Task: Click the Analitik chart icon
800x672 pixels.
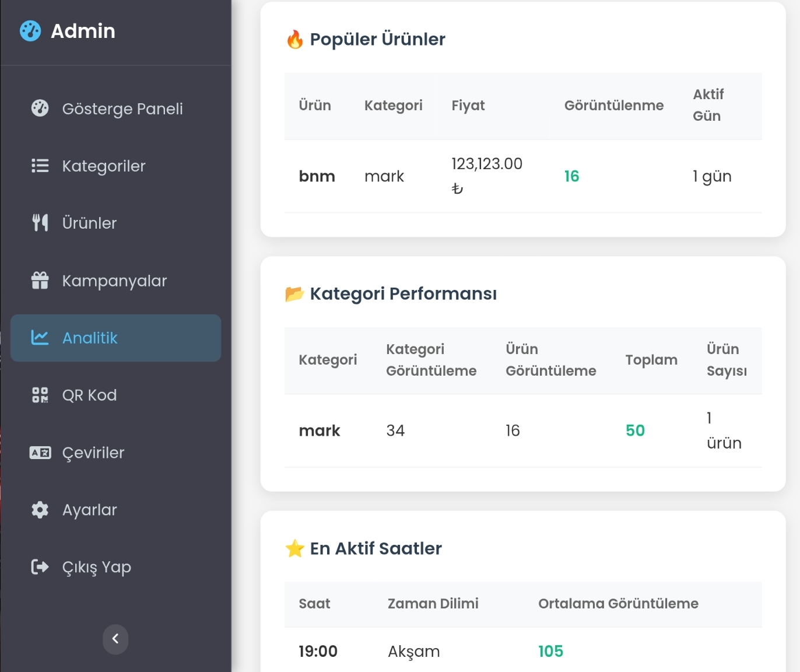Action: [x=40, y=337]
